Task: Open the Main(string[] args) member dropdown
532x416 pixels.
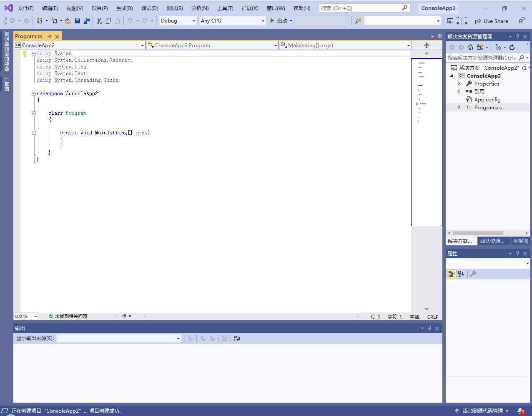Action: point(345,45)
